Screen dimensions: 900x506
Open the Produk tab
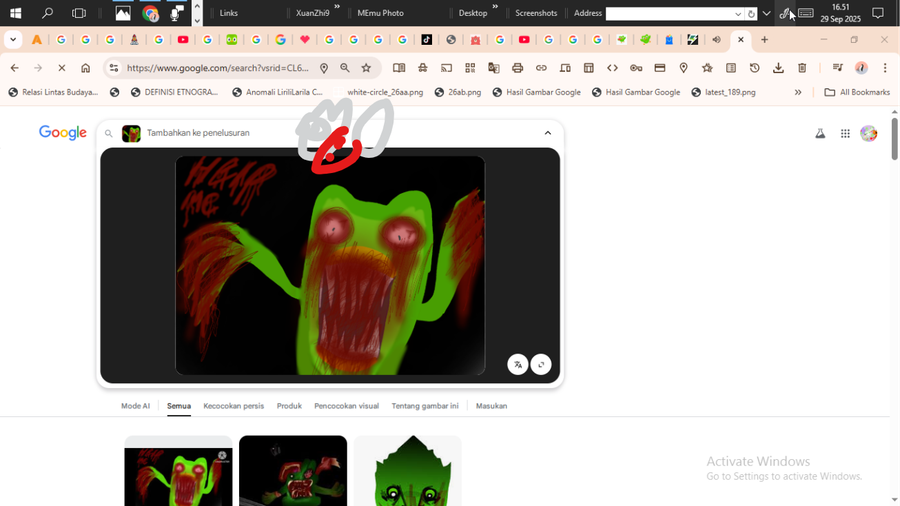(289, 406)
